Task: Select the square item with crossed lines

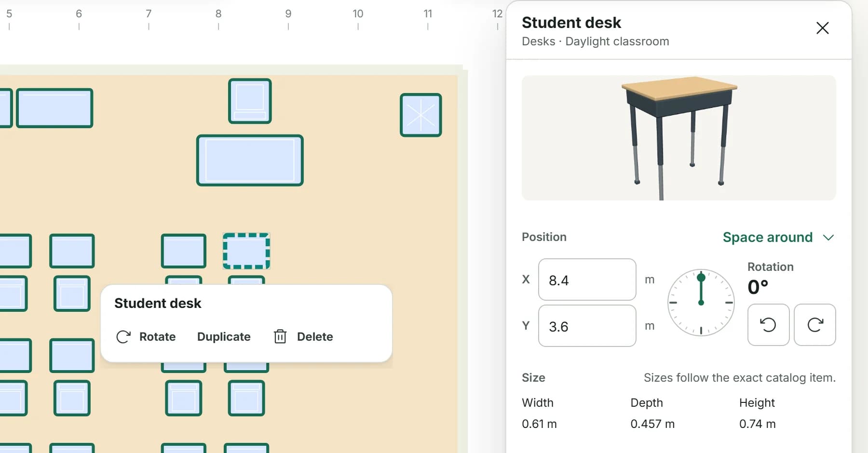Action: [x=421, y=115]
